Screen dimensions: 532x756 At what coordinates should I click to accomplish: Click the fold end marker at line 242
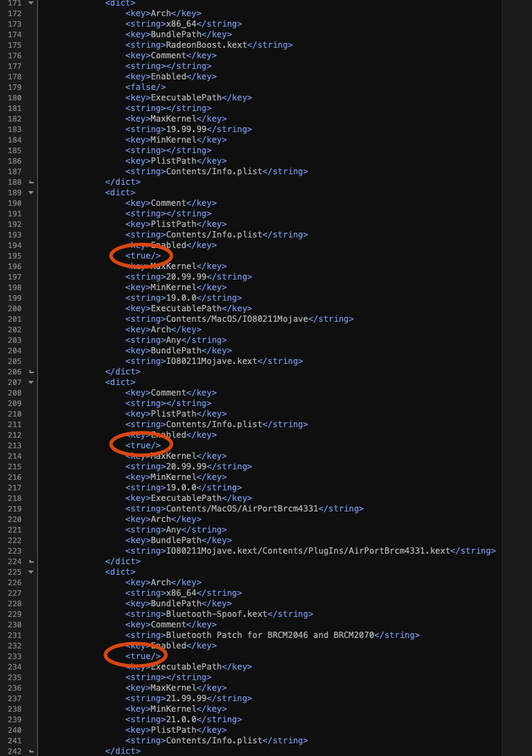[31, 751]
